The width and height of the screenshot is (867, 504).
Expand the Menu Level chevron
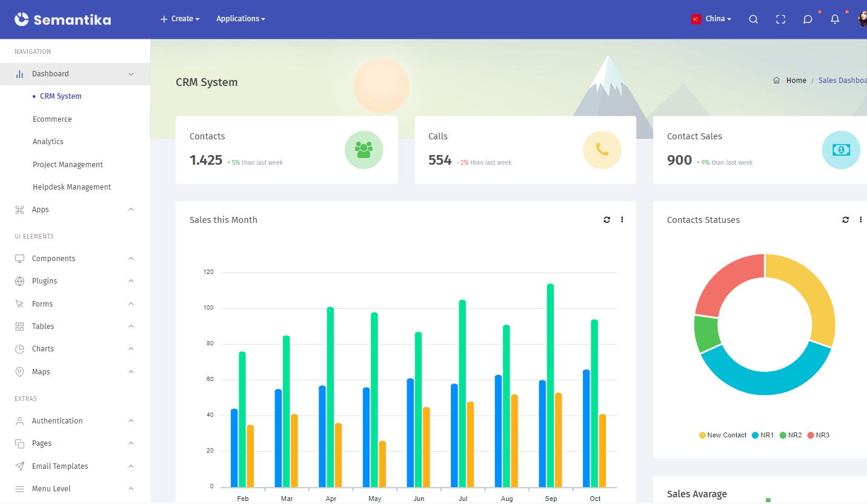click(x=131, y=489)
